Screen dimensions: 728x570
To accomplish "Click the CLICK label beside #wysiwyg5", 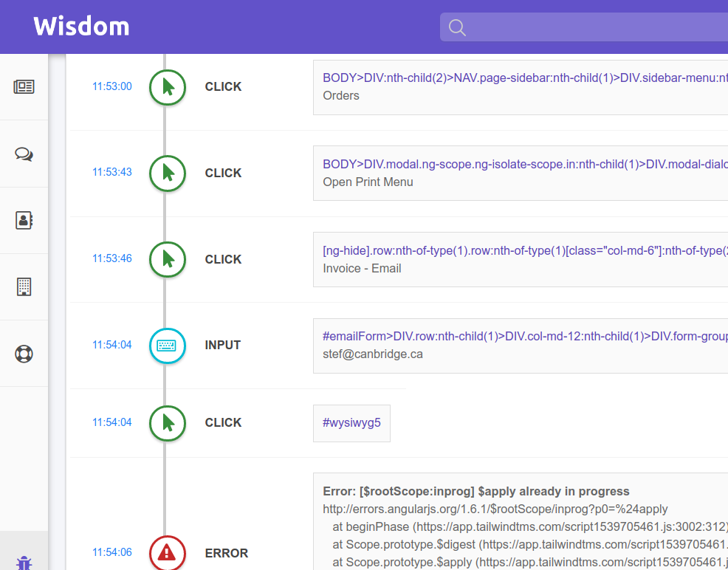I will [x=223, y=423].
